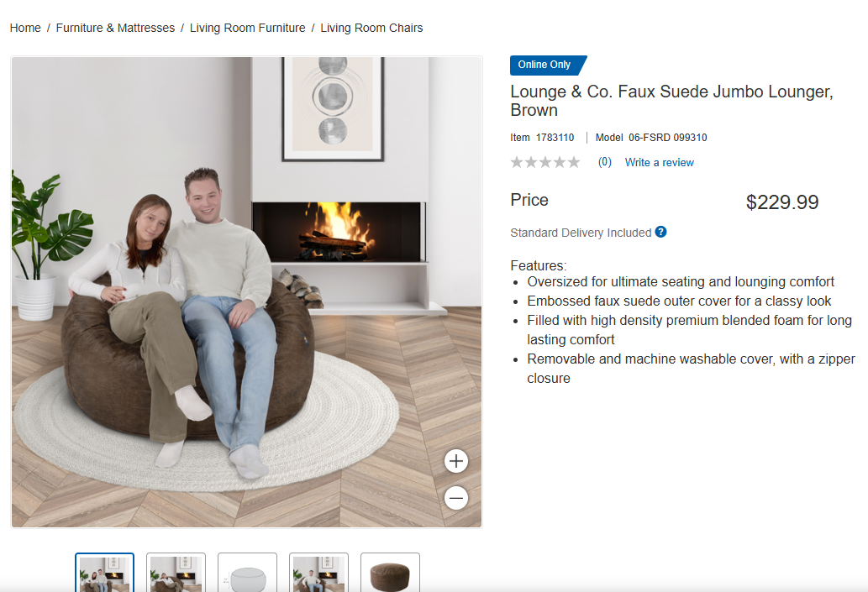Zoom in on product image with plus icon

(456, 461)
